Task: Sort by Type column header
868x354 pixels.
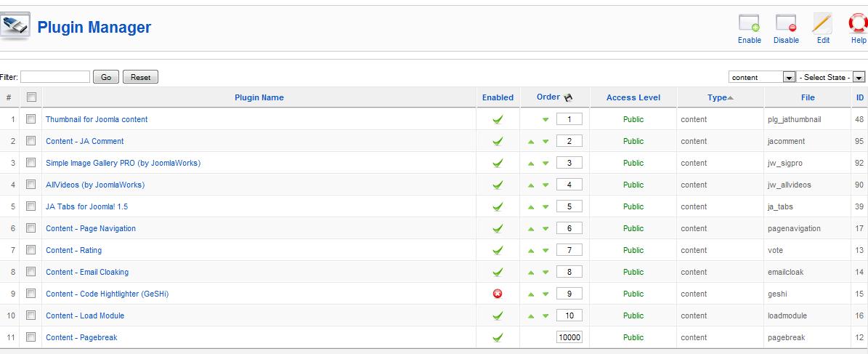Action: point(717,97)
